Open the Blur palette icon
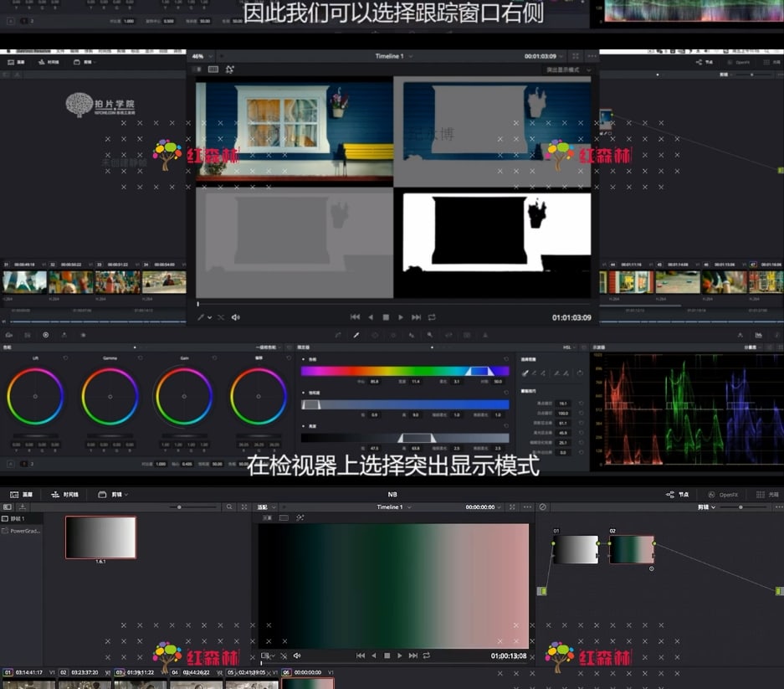This screenshot has height=689, width=784. point(430,335)
